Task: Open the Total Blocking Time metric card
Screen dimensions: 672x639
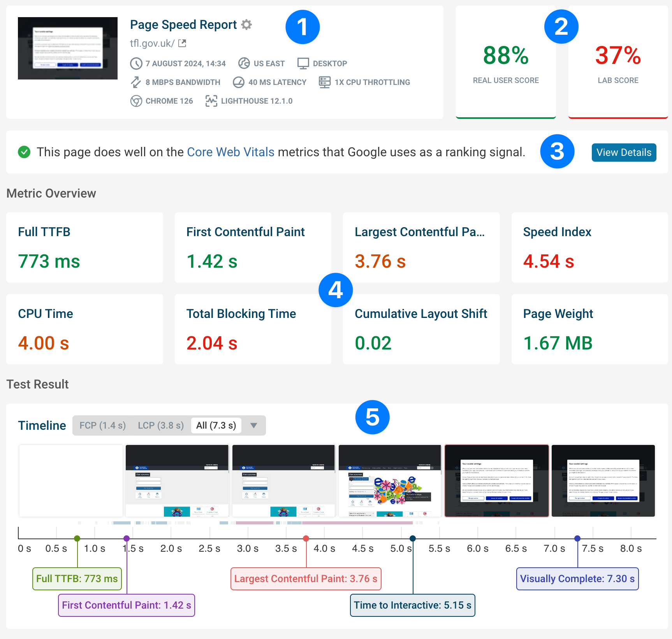Action: 253,329
